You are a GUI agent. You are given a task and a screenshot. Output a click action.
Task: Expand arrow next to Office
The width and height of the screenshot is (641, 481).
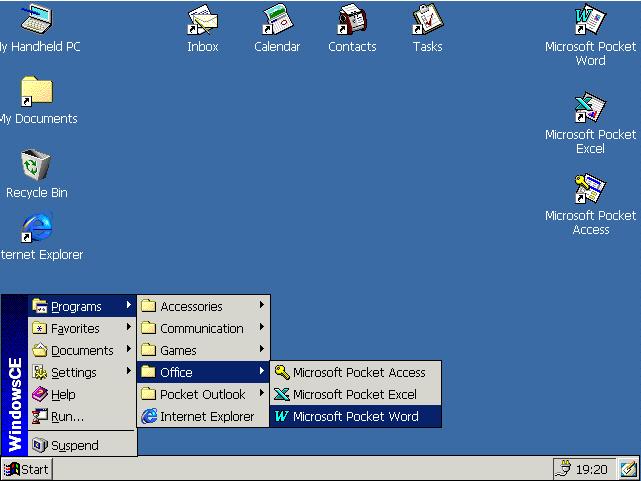point(262,371)
